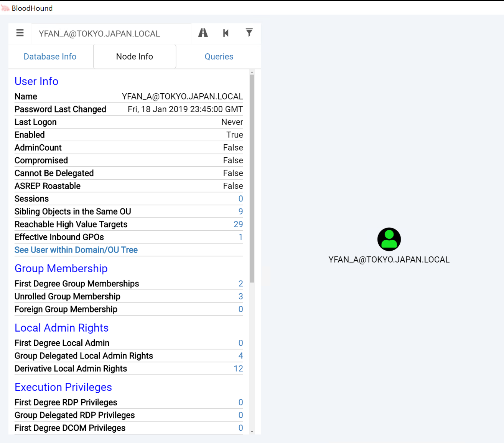Toggle the Execution Privileges section header
Image resolution: width=504 pixels, height=443 pixels.
63,387
